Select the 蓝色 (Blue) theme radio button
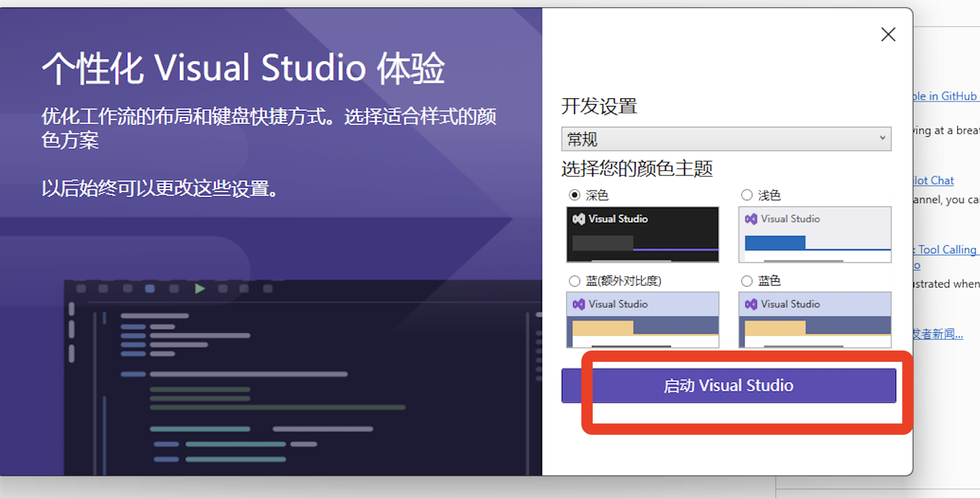 (747, 281)
